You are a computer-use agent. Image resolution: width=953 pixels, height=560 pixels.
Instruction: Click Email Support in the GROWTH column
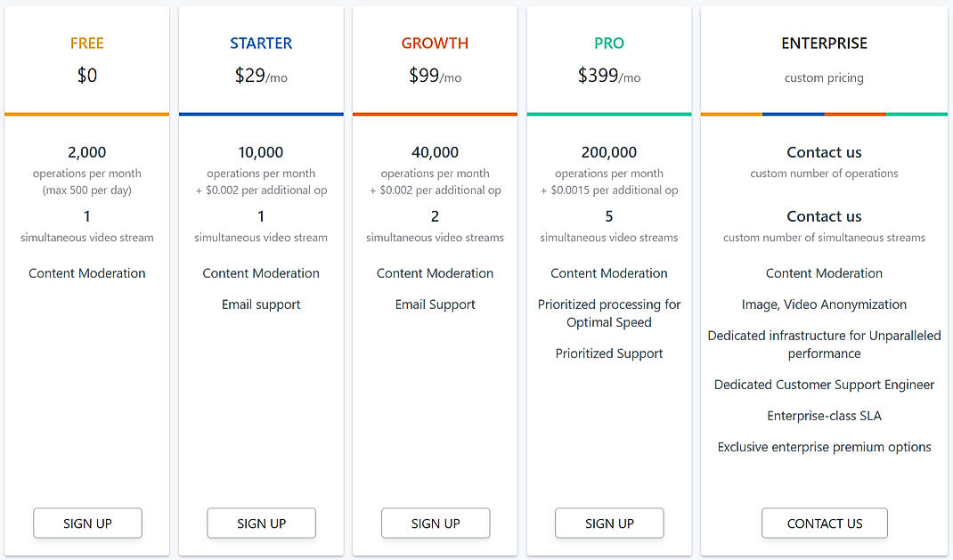point(435,304)
